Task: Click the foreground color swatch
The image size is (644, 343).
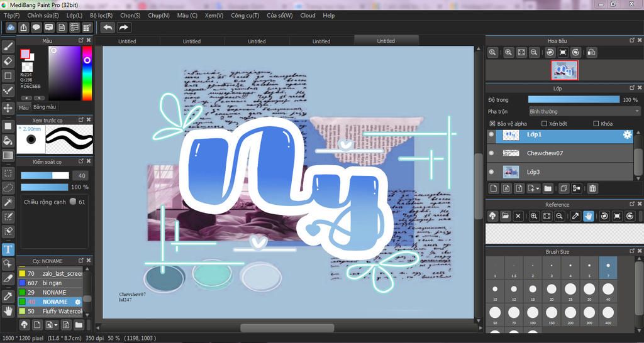Action: [25, 54]
